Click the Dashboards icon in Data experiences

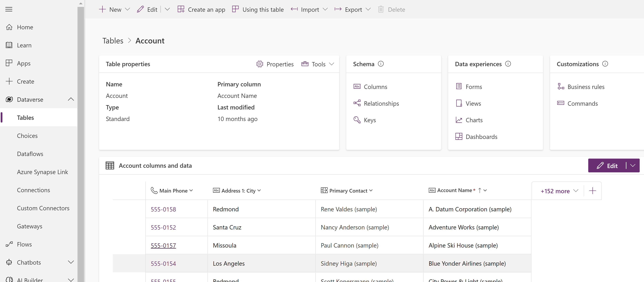pos(459,137)
